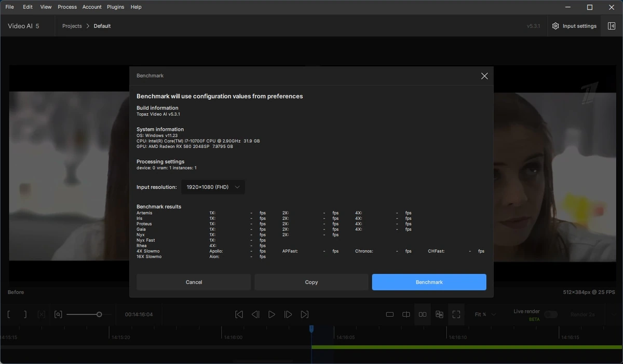Click the Video AI 5 logo
This screenshot has width=623, height=364.
coord(23,26)
